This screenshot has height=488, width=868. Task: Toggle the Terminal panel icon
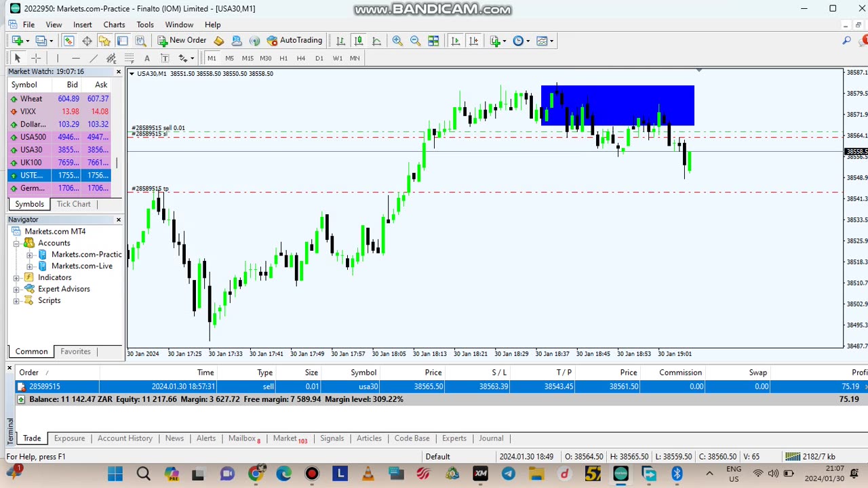(x=122, y=41)
